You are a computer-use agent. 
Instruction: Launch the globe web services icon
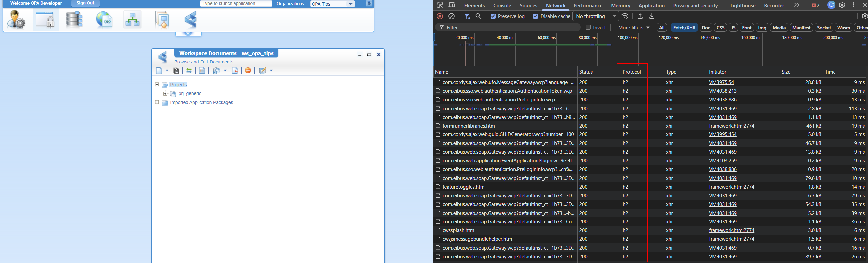click(x=104, y=19)
